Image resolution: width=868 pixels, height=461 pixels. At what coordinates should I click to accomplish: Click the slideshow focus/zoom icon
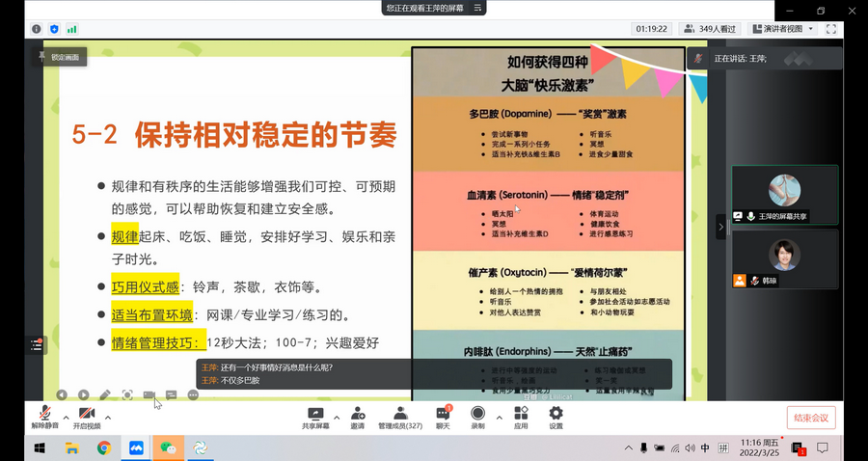(x=127, y=394)
